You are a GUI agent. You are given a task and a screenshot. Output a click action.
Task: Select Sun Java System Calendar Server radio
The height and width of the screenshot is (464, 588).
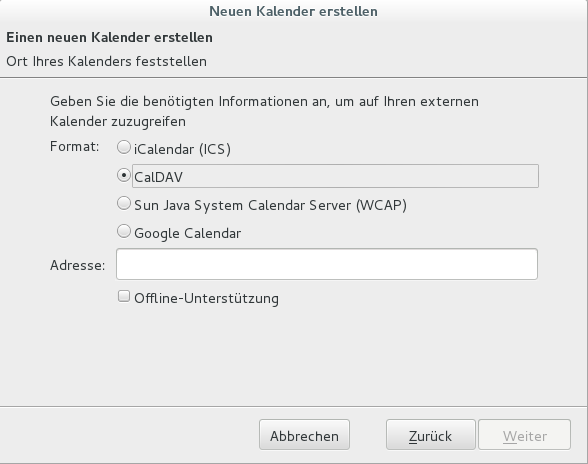pyautogui.click(x=124, y=203)
